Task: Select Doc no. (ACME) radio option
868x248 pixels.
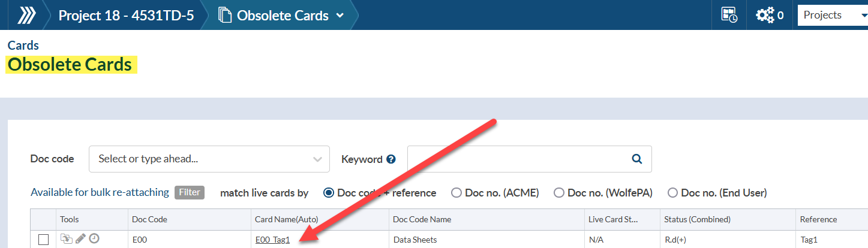Action: point(456,193)
